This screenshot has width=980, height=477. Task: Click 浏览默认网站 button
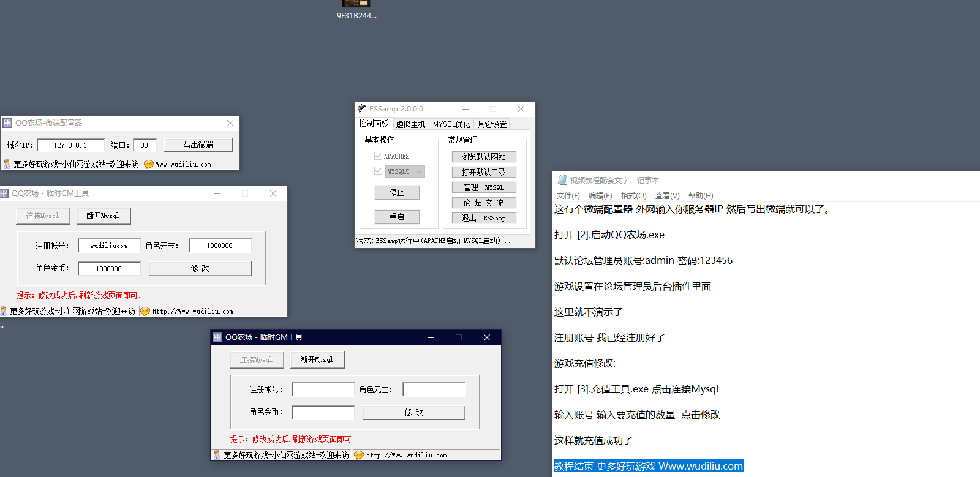coord(484,157)
